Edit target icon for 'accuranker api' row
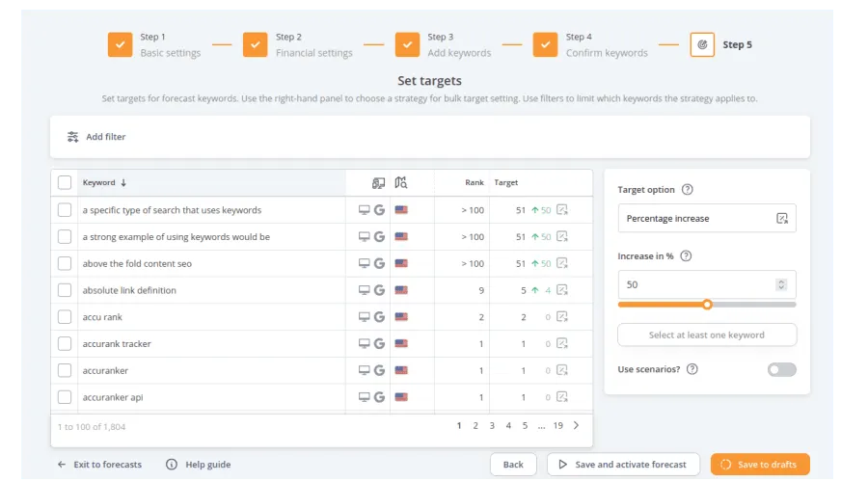The image size is (868, 482). pyautogui.click(x=562, y=397)
